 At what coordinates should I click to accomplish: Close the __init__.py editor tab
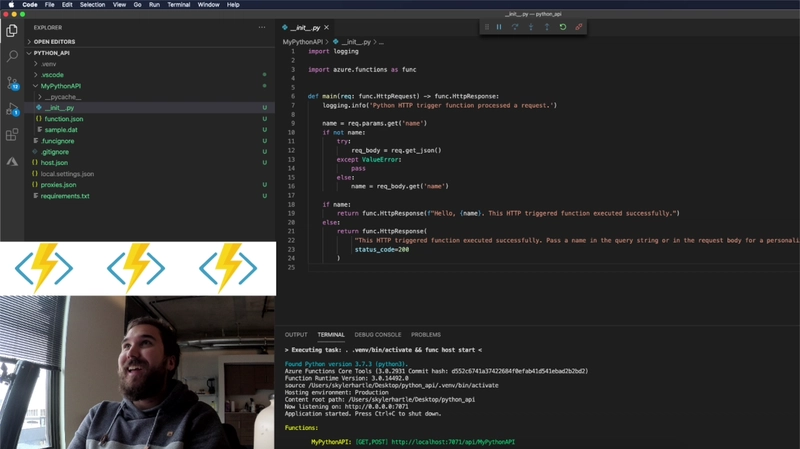(327, 28)
